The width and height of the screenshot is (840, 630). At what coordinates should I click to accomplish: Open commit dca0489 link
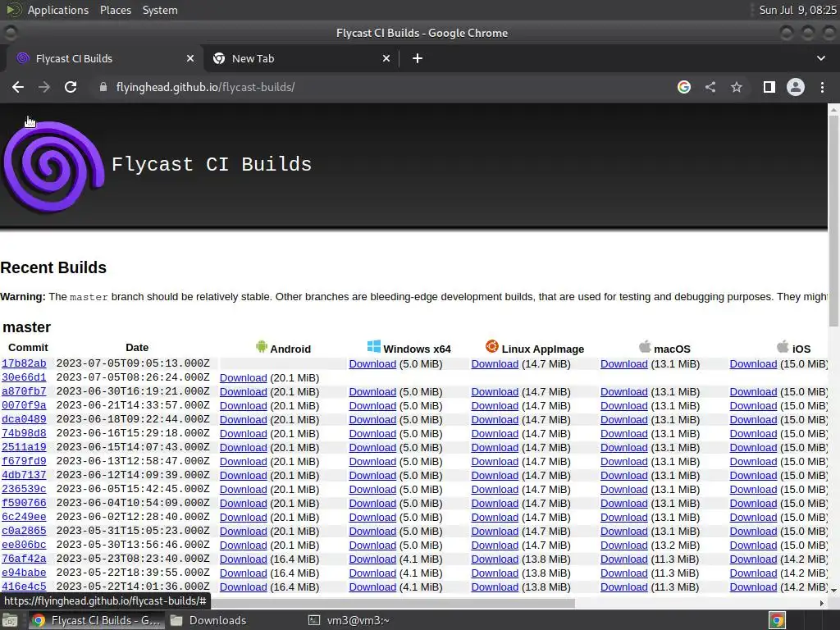(x=24, y=419)
